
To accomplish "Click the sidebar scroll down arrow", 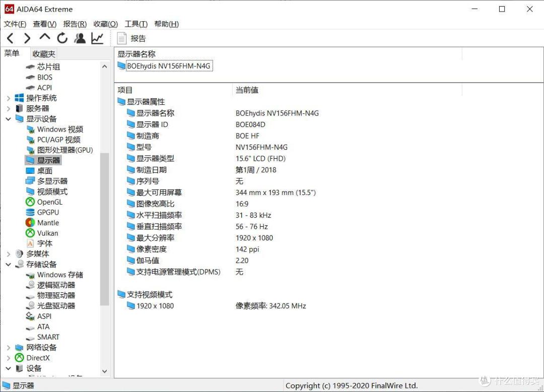I will pyautogui.click(x=105, y=371).
